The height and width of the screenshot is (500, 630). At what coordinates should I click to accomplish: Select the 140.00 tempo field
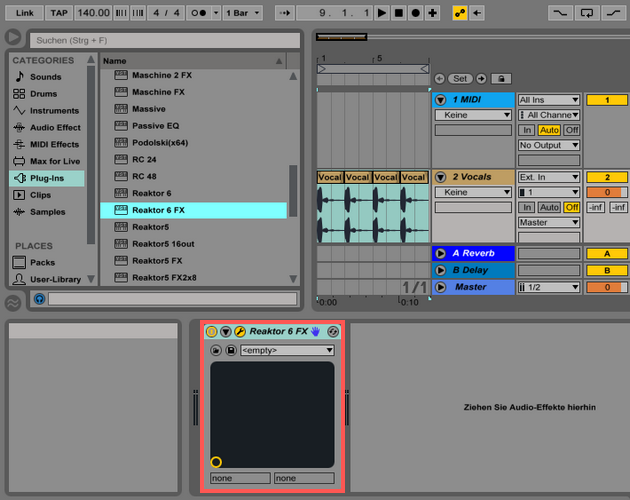pos(93,13)
